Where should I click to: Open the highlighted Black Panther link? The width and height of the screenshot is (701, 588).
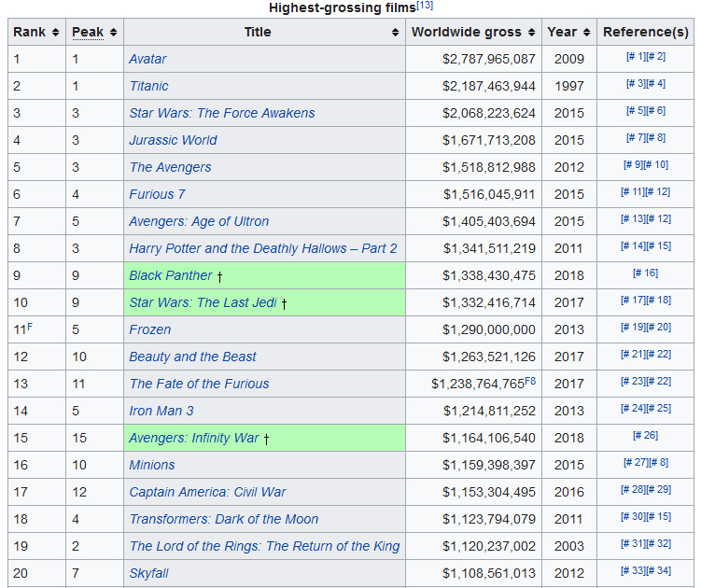[171, 275]
